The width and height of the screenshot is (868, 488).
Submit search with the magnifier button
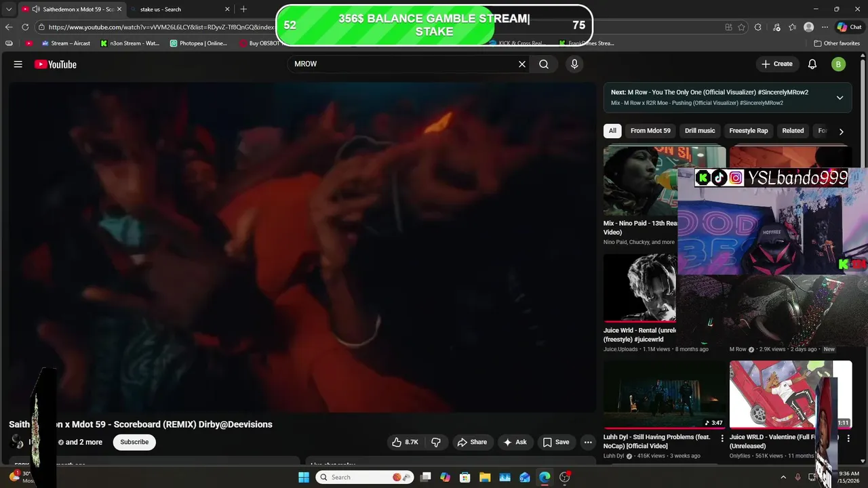[x=544, y=64]
